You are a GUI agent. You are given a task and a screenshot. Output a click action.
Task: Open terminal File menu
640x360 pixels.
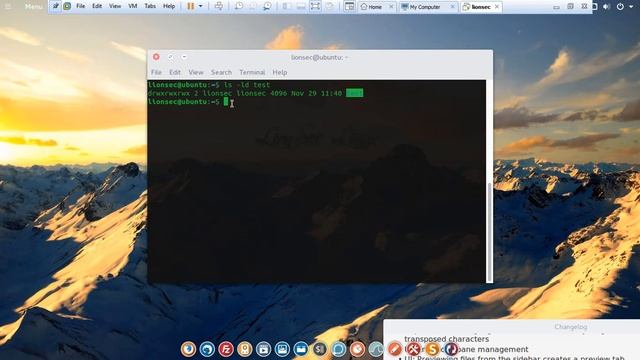156,72
